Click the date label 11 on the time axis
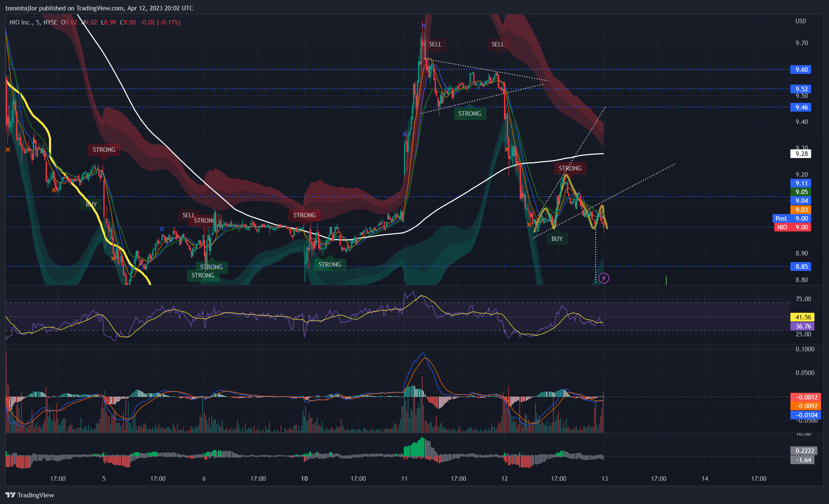This screenshot has height=504, width=829. [404, 478]
